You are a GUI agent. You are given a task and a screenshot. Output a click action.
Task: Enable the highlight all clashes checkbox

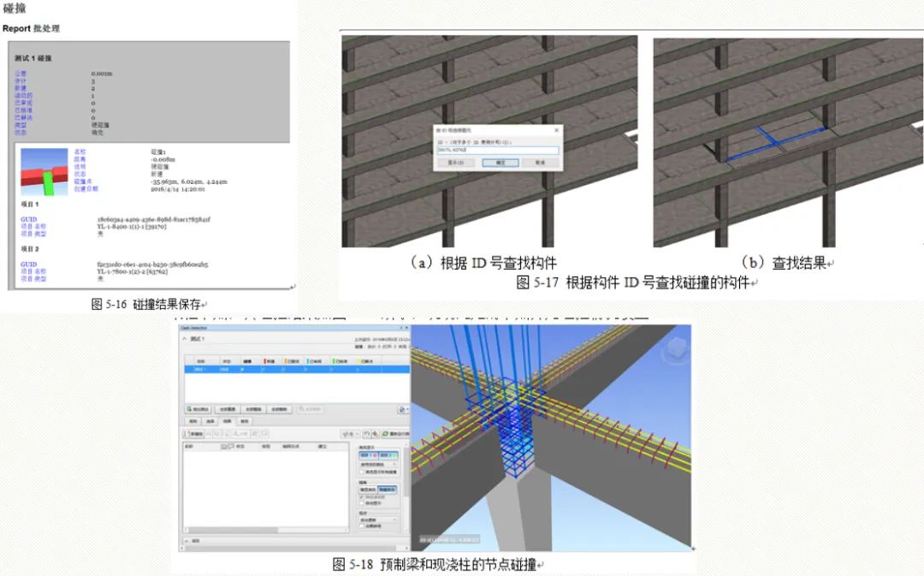361,472
